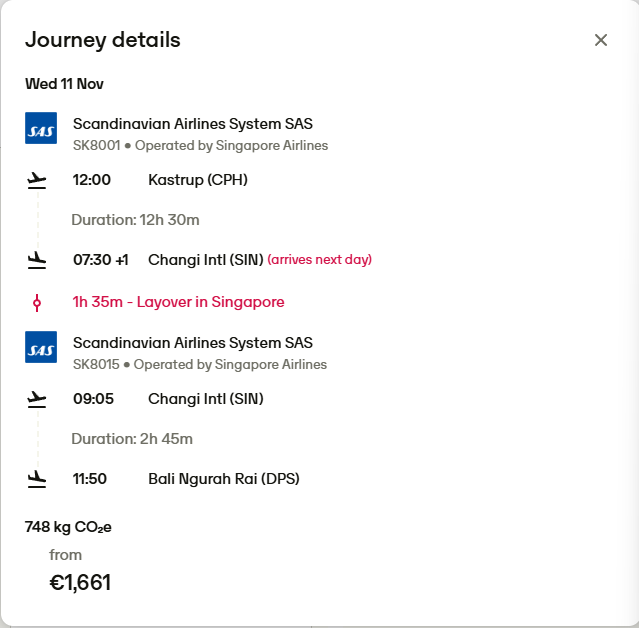
Task: Click the takeoff icon next to 12:00
Action: pyautogui.click(x=37, y=180)
